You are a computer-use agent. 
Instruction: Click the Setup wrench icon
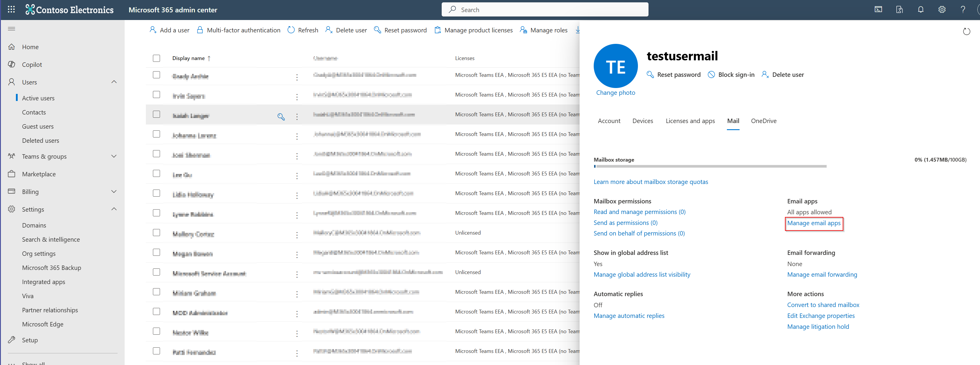12,340
